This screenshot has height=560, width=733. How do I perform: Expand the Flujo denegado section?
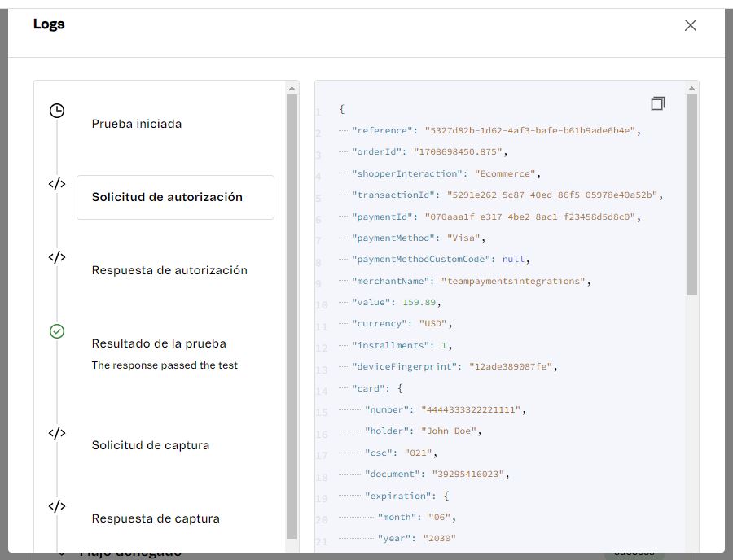62,551
